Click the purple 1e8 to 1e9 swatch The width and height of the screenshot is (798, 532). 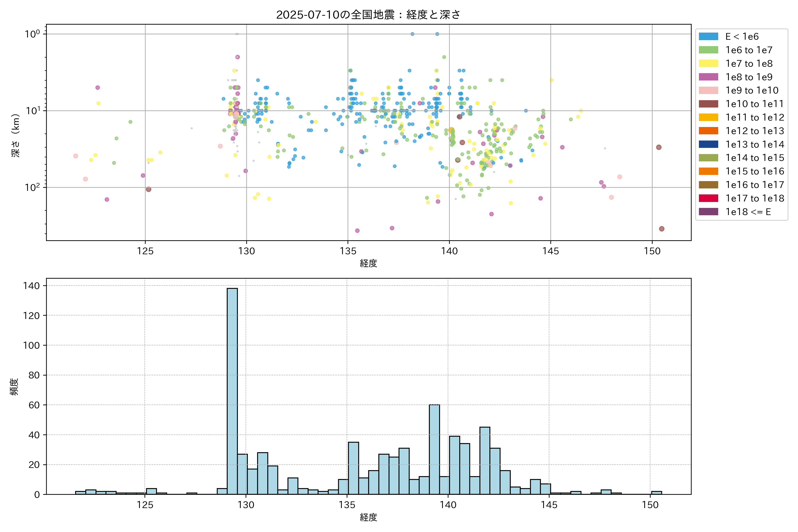(708, 77)
